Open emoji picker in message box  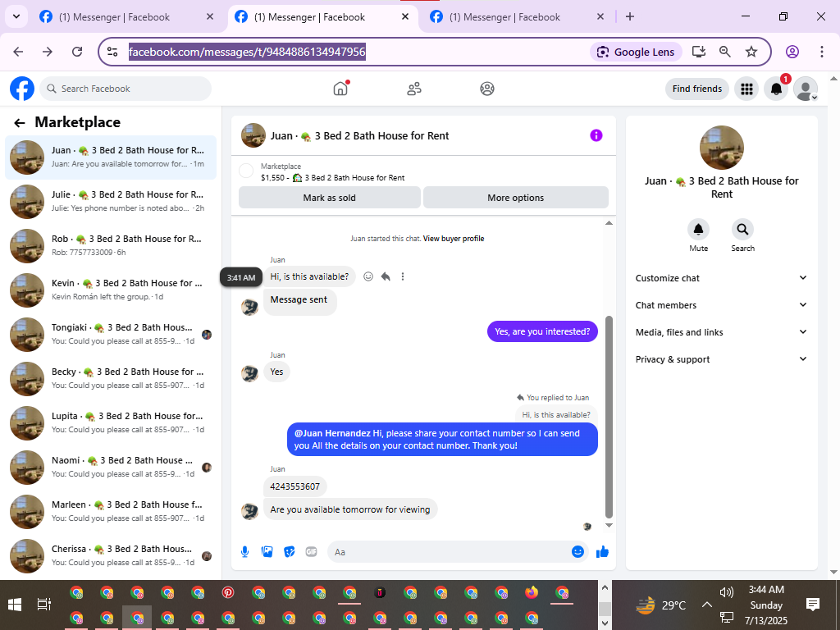(x=577, y=552)
